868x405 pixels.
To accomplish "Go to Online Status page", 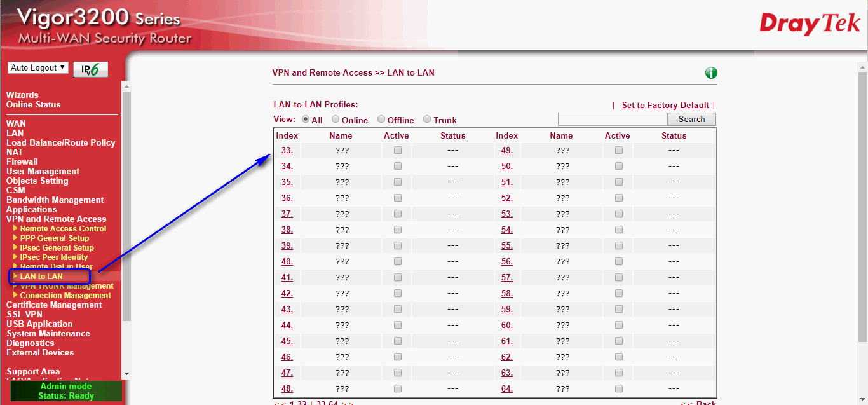I will (34, 105).
